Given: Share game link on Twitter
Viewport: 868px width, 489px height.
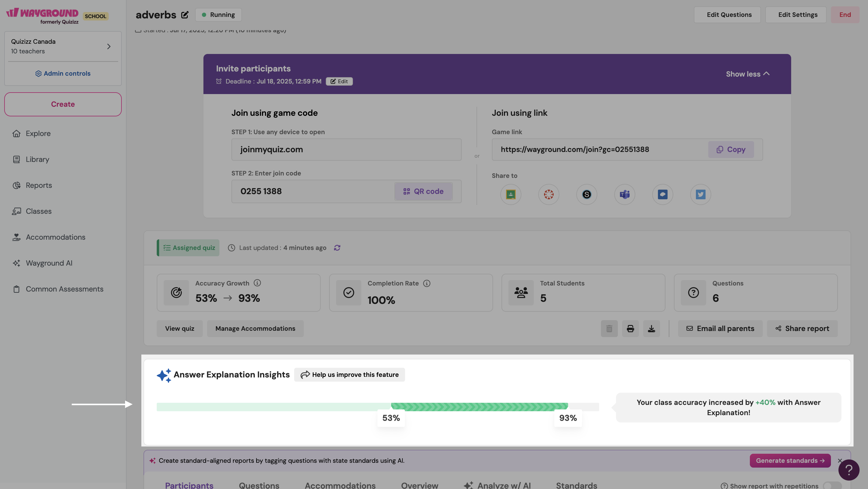Looking at the screenshot, I should pyautogui.click(x=700, y=194).
